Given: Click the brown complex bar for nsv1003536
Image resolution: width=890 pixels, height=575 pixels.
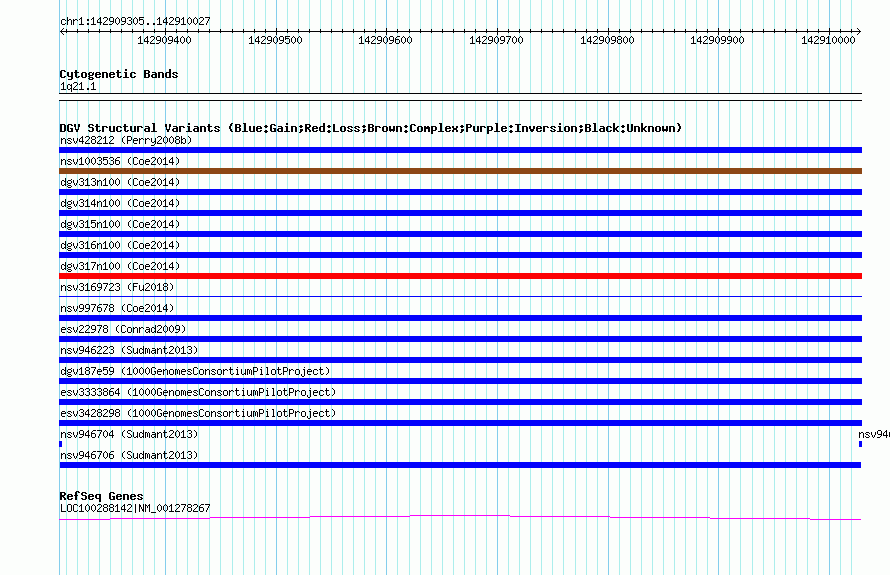Looking at the screenshot, I should tap(460, 171).
